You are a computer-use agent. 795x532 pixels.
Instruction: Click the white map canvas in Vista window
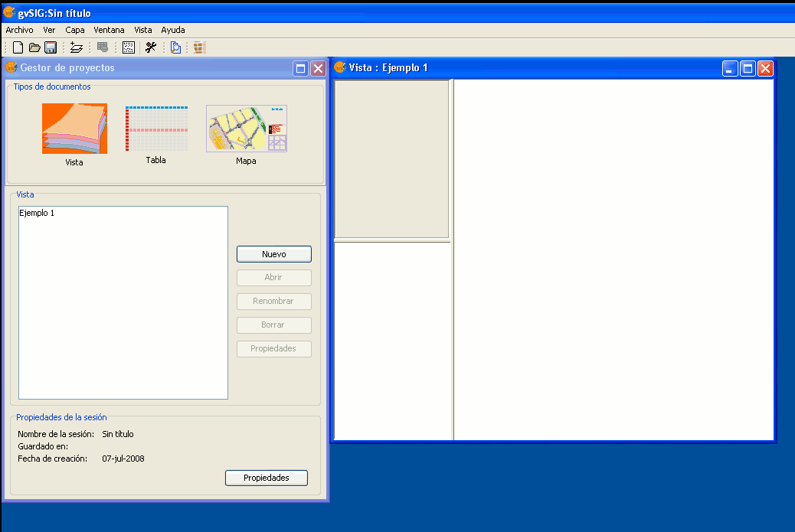tap(613, 260)
